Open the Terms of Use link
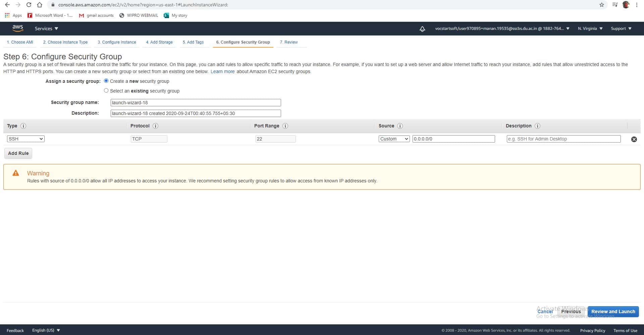This screenshot has width=644, height=335. [x=625, y=331]
